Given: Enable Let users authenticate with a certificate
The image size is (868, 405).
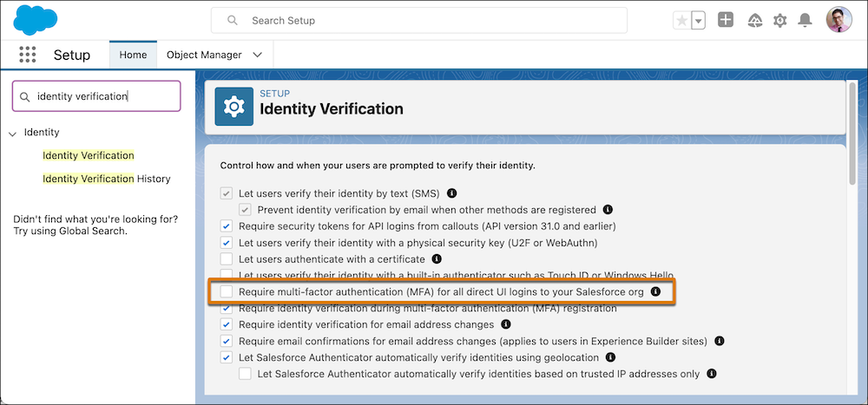Looking at the screenshot, I should pos(227,259).
